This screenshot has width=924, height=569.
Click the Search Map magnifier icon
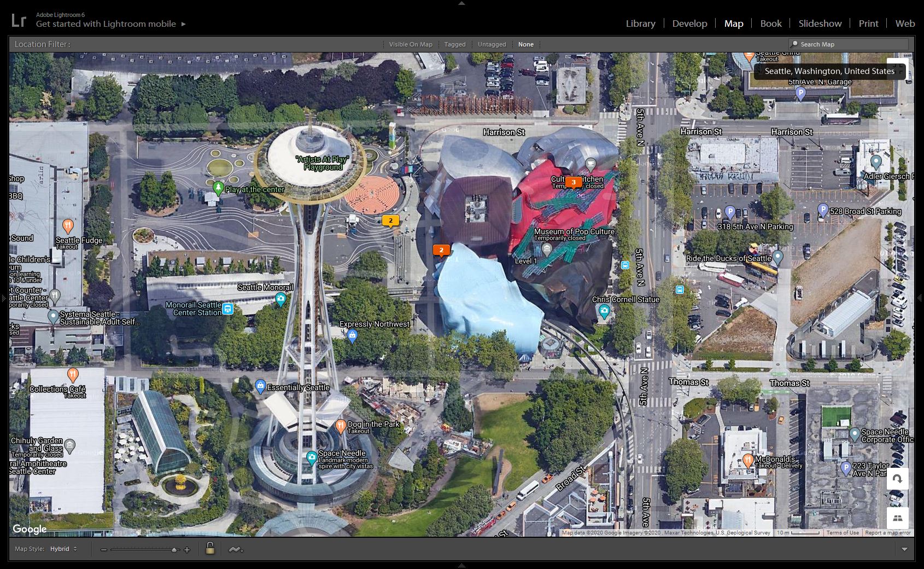click(794, 44)
